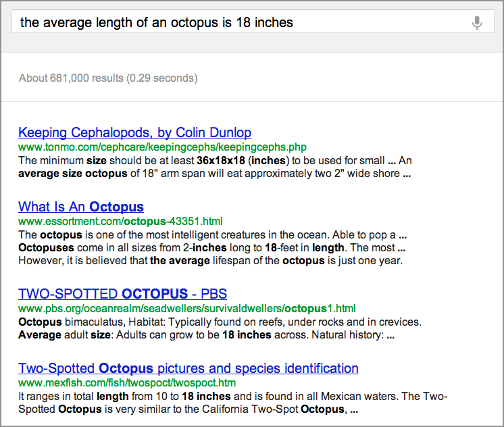
Task: Open the Keeping Cephalopods by Colin Dunlop result
Action: pyautogui.click(x=134, y=132)
